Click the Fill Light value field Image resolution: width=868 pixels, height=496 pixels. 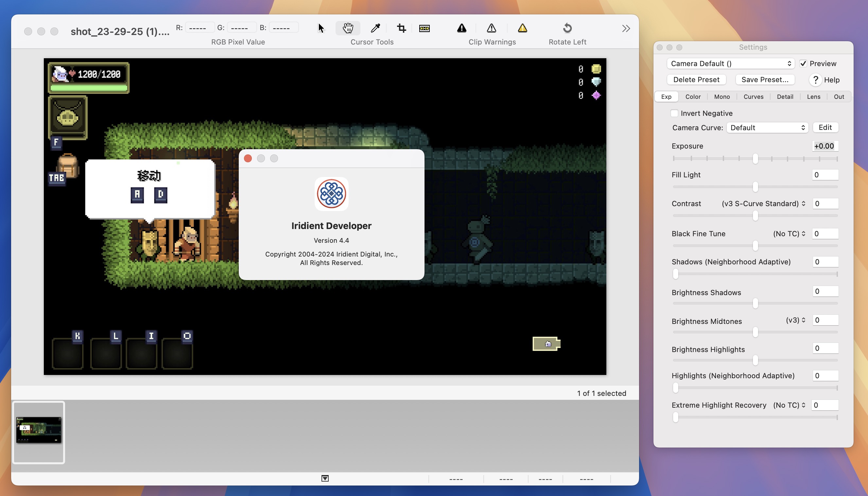pyautogui.click(x=825, y=175)
